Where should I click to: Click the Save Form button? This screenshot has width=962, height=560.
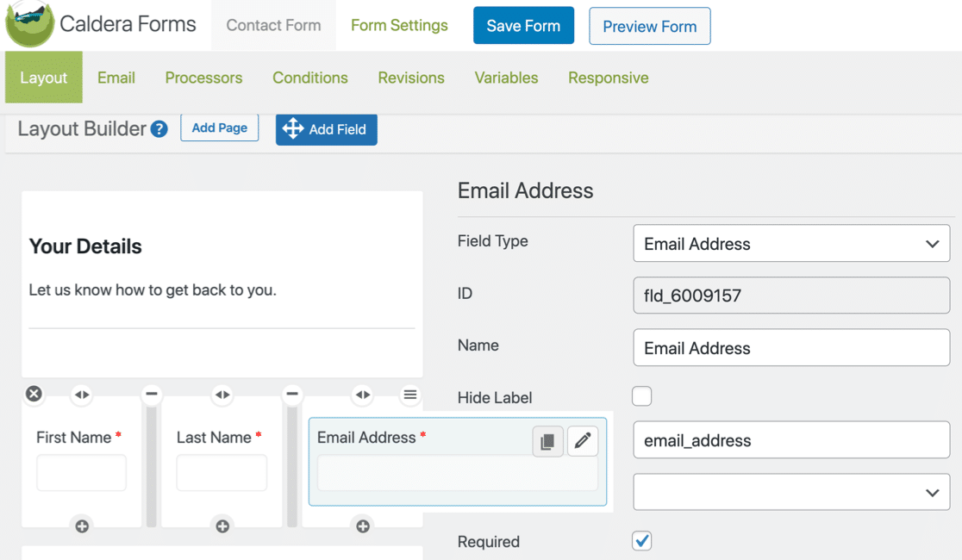click(523, 26)
